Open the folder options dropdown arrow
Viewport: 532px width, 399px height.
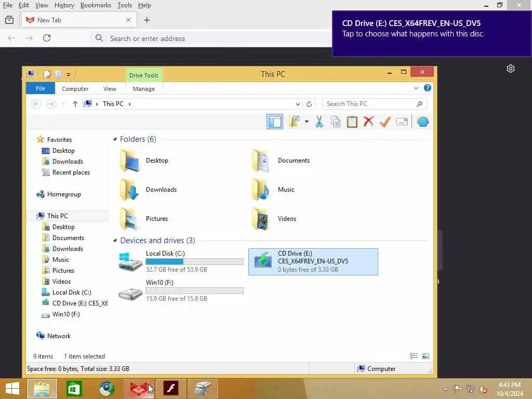pos(307,122)
